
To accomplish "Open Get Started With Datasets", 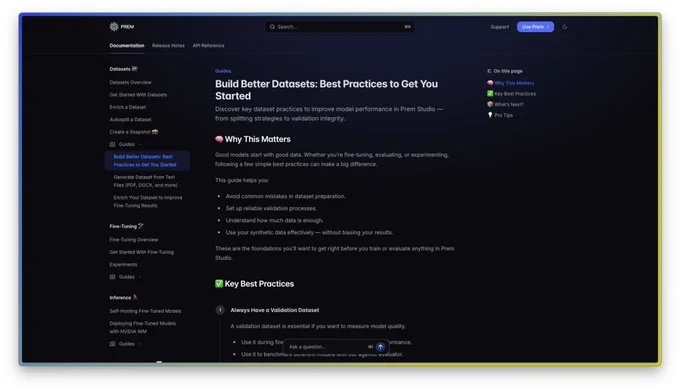I will click(138, 95).
